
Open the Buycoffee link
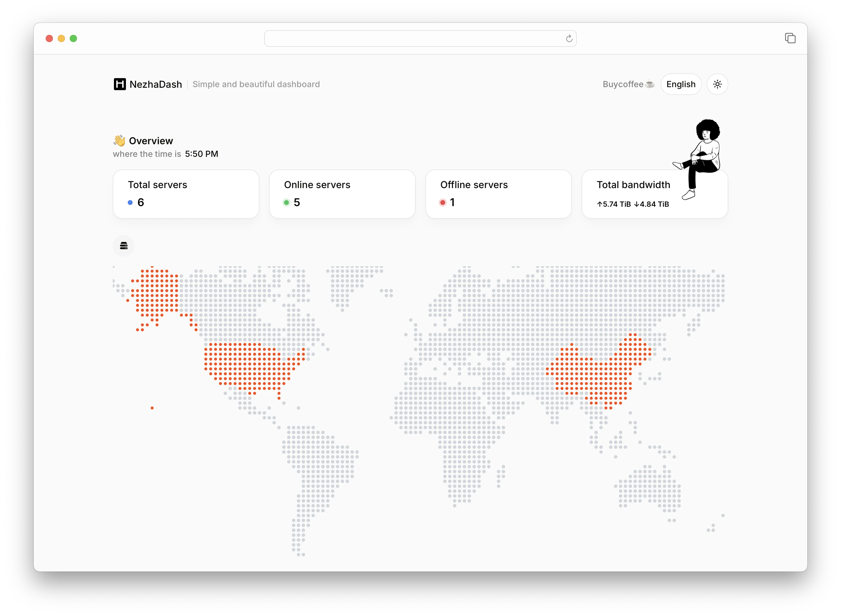click(x=628, y=84)
